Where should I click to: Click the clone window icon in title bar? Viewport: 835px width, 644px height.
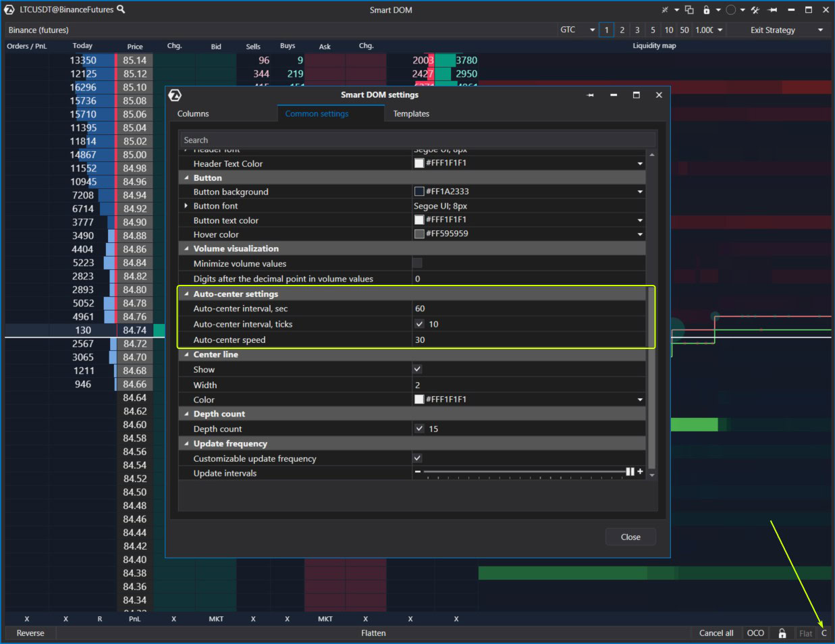(689, 9)
